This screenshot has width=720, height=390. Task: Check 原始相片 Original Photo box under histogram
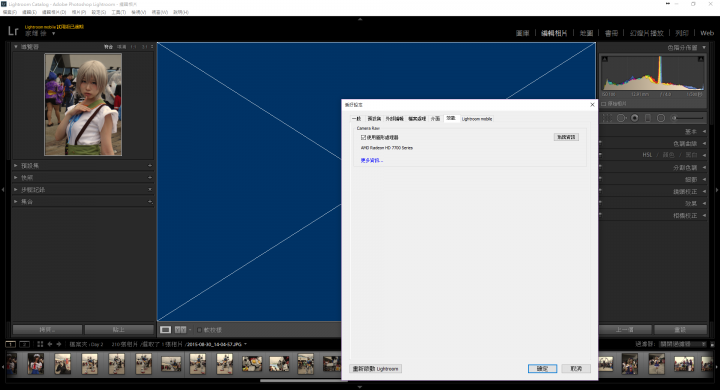coord(604,104)
